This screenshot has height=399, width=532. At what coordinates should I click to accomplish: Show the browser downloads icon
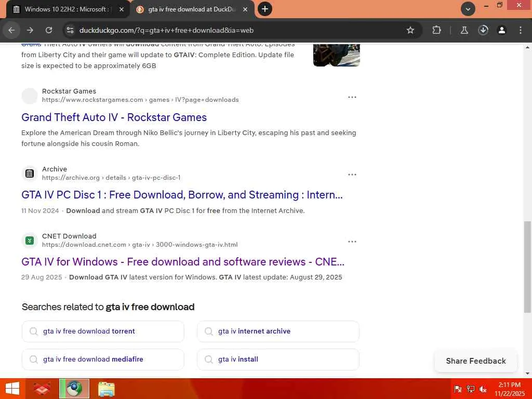click(483, 30)
